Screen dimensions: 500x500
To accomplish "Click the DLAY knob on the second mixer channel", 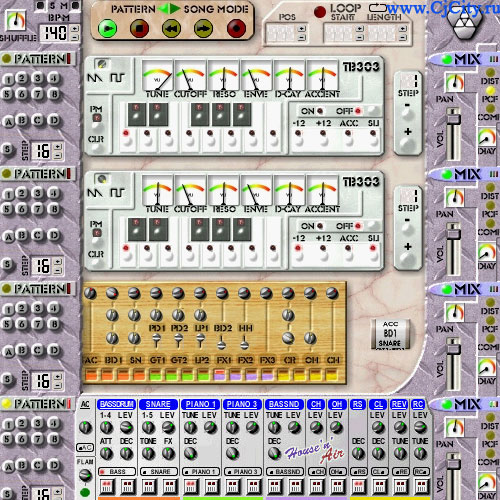I will point(487,252).
